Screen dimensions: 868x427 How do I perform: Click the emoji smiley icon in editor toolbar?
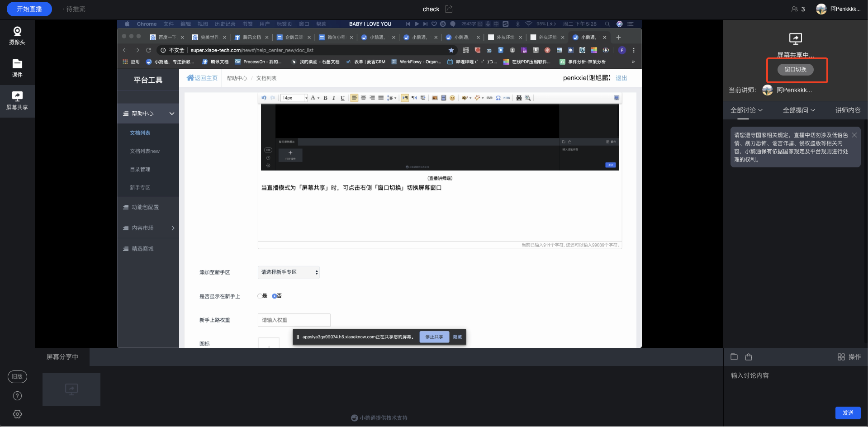452,98
